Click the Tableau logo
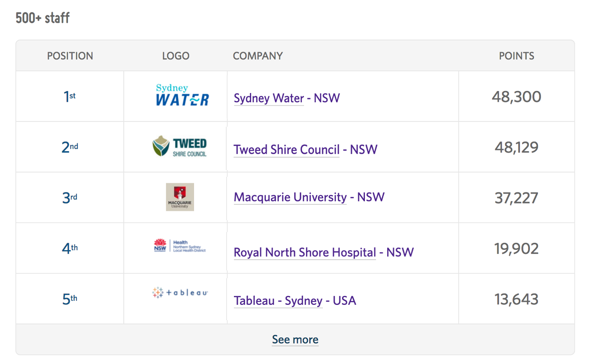Screen dimensions: 589x364 (180, 293)
